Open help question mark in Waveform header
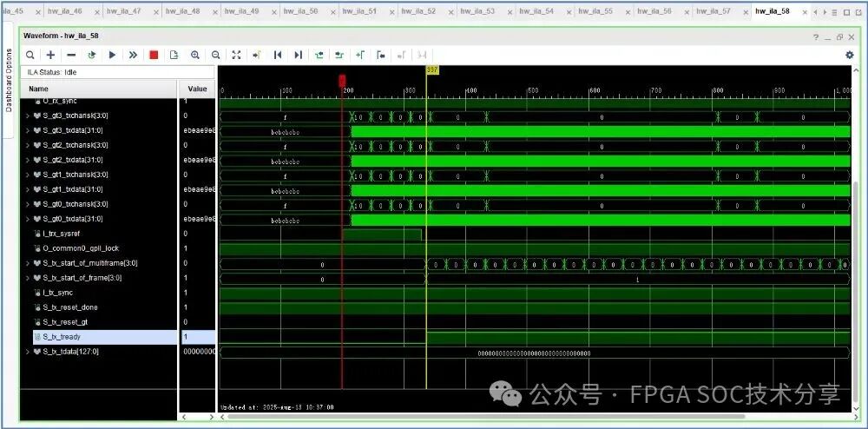 pyautogui.click(x=815, y=37)
